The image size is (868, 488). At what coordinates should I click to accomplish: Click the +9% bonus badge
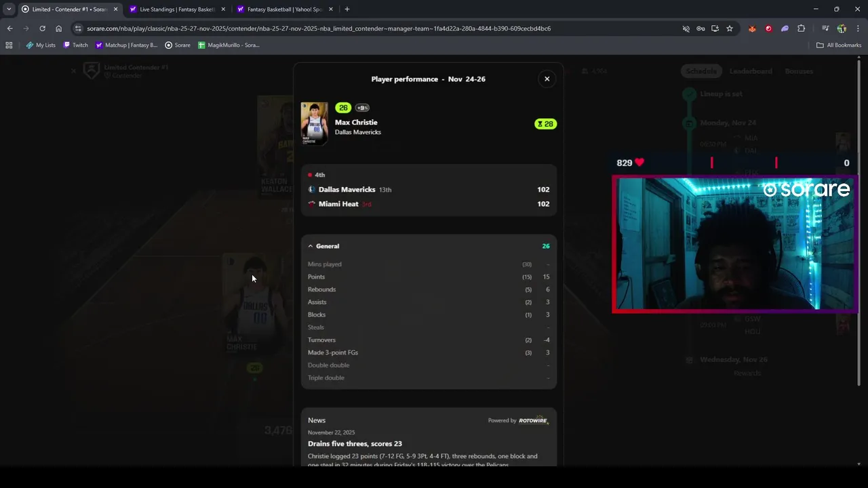[362, 108]
